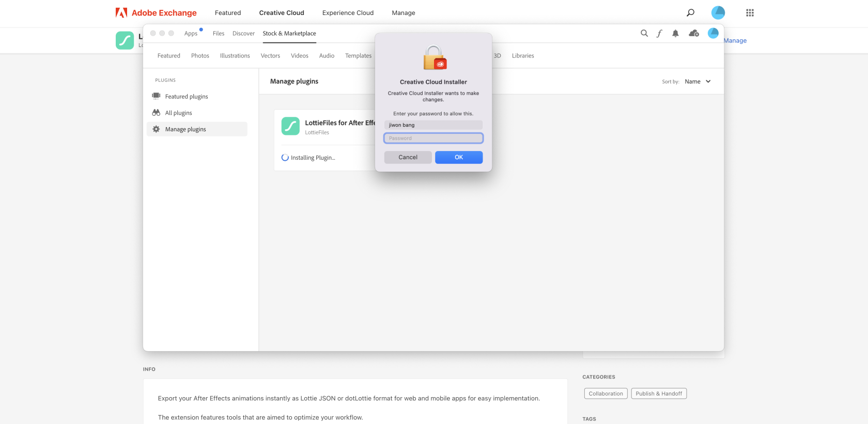Open account avatar in Creative Cloud window

(713, 33)
